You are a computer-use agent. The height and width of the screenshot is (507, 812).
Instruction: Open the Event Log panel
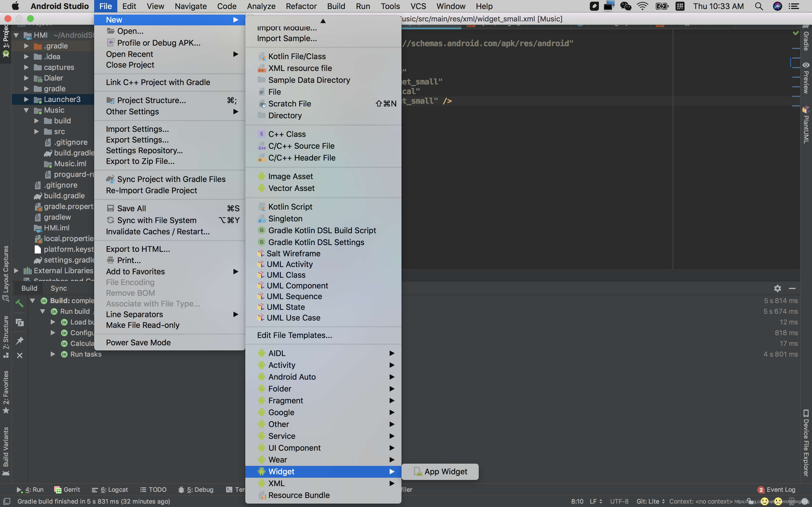[x=776, y=490]
